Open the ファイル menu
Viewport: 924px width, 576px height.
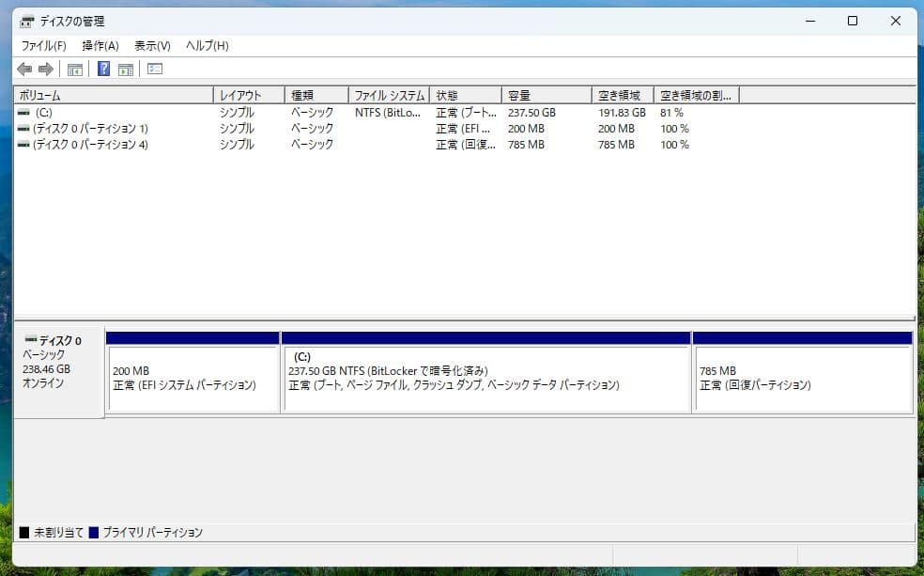(x=40, y=45)
